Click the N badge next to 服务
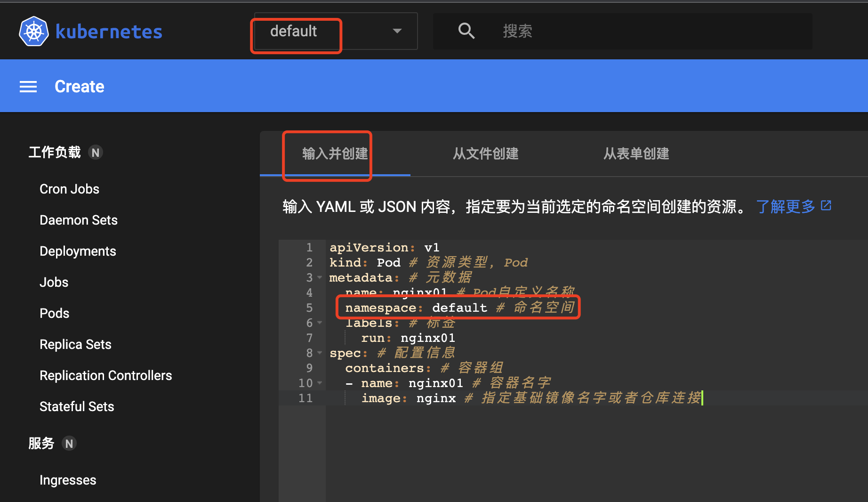 [69, 444]
